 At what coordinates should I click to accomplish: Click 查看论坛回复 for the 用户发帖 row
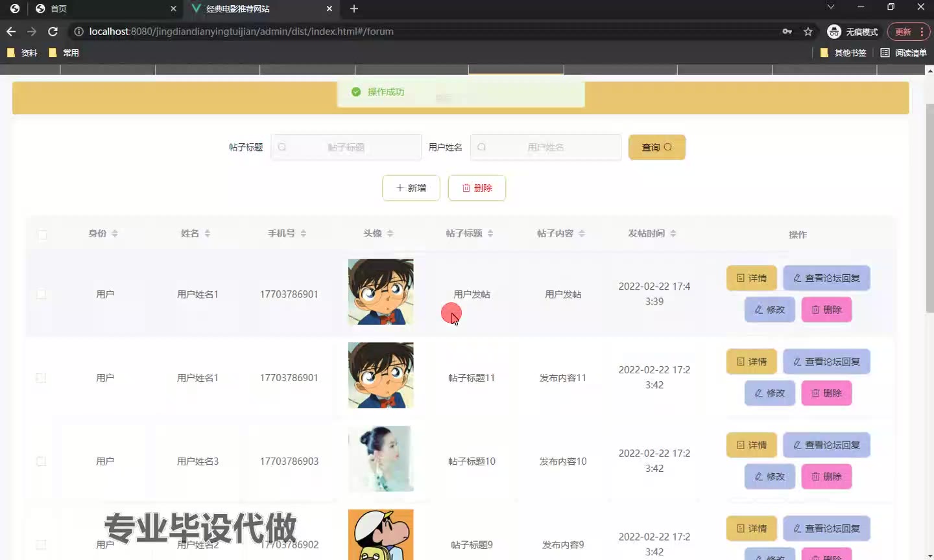tap(826, 278)
